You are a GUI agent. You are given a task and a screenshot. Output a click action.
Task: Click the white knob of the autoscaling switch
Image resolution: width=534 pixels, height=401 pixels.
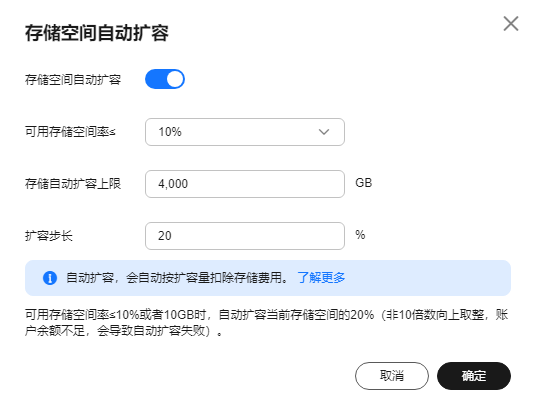coord(175,79)
